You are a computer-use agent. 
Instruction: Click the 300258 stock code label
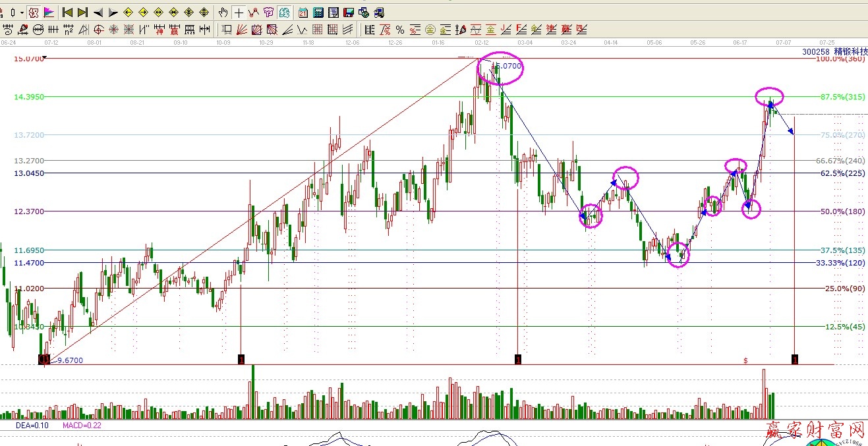click(x=815, y=51)
